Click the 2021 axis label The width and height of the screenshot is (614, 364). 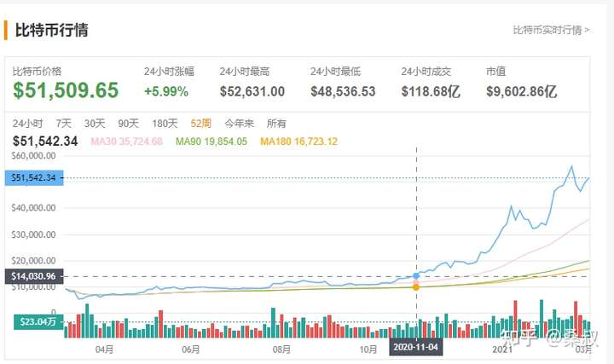502,350
